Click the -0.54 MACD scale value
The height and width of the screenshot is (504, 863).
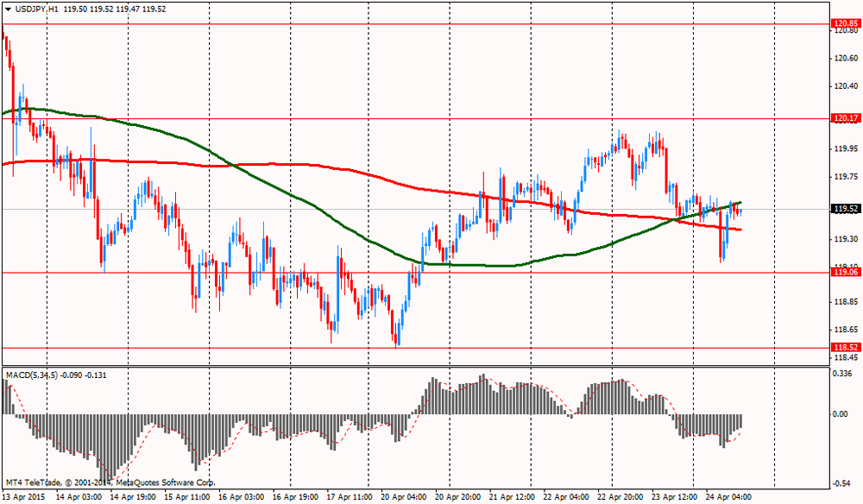(x=844, y=483)
